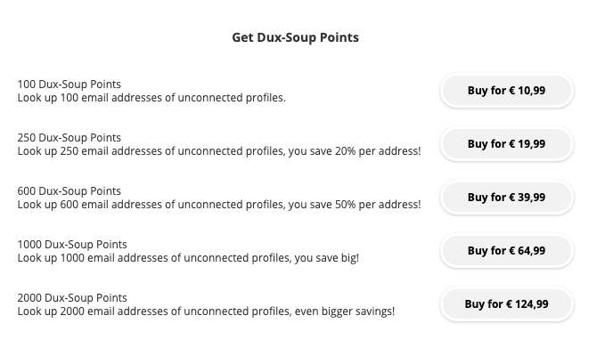Click the 'Look up 2000 email addresses' text
The width and height of the screenshot is (605, 364).
93,311
